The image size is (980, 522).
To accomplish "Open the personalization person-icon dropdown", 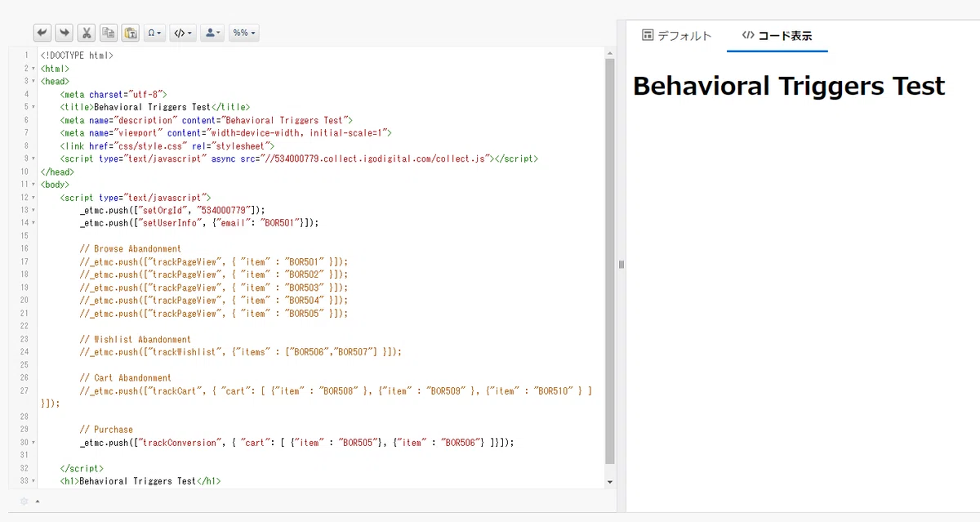I will click(212, 33).
